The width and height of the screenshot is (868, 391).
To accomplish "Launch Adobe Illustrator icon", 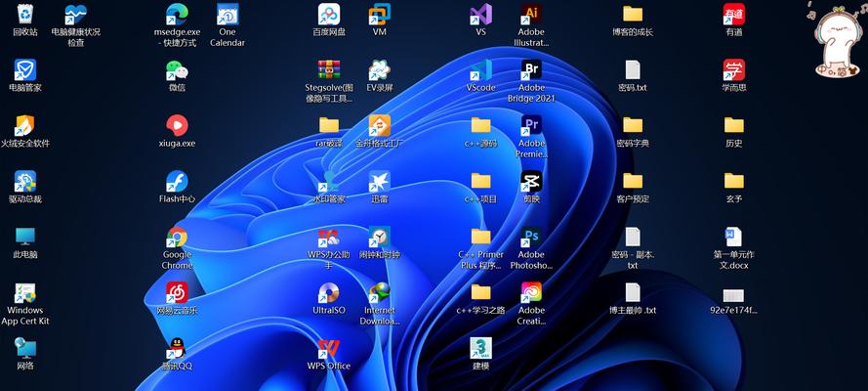I will (x=531, y=15).
